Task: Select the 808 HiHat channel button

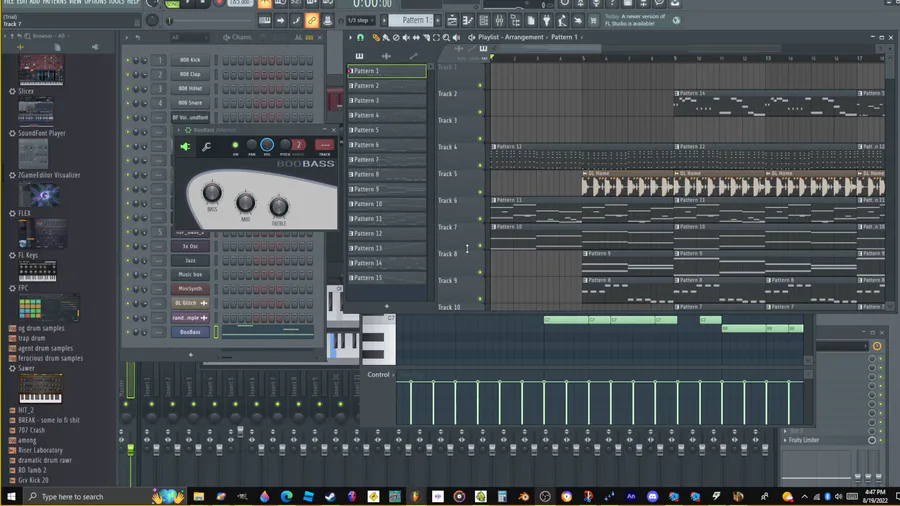Action: coord(190,88)
